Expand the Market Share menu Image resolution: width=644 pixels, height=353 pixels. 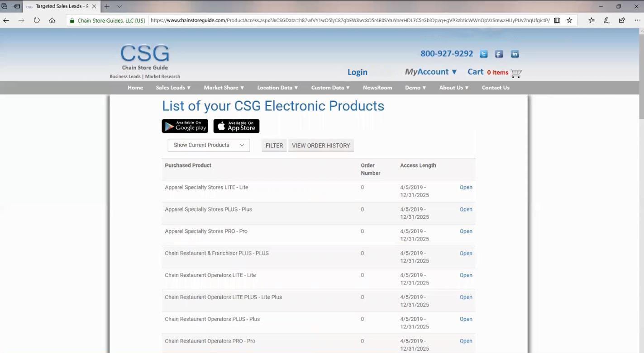(x=224, y=88)
